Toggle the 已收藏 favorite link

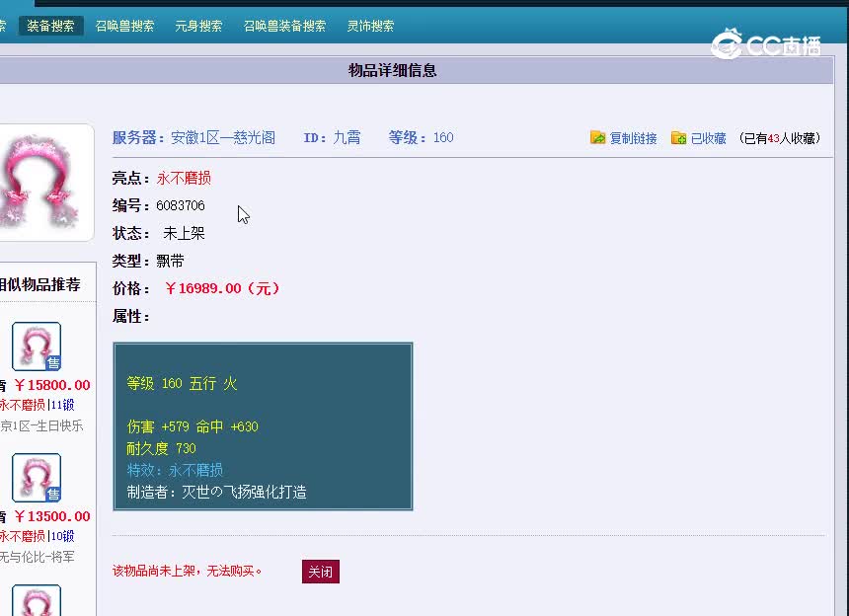point(708,138)
